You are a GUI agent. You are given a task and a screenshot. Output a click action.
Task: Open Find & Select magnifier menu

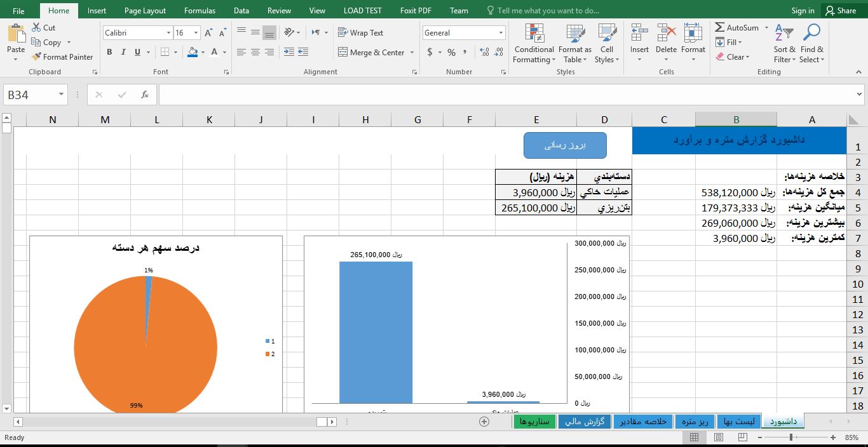812,43
